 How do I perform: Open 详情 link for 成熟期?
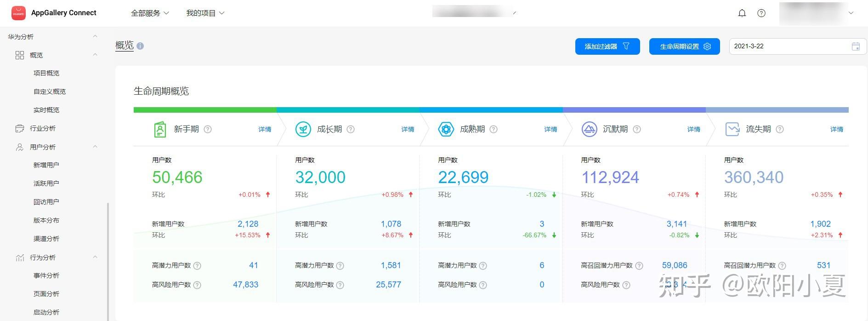550,129
